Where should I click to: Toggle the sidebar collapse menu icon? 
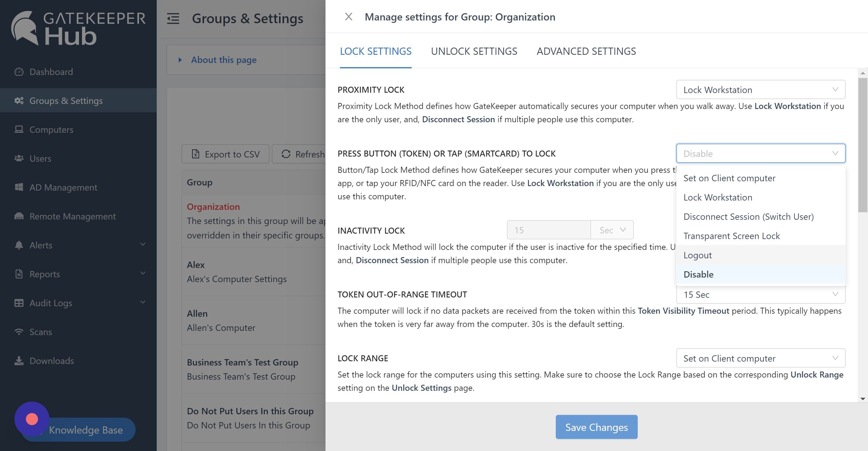pos(173,18)
